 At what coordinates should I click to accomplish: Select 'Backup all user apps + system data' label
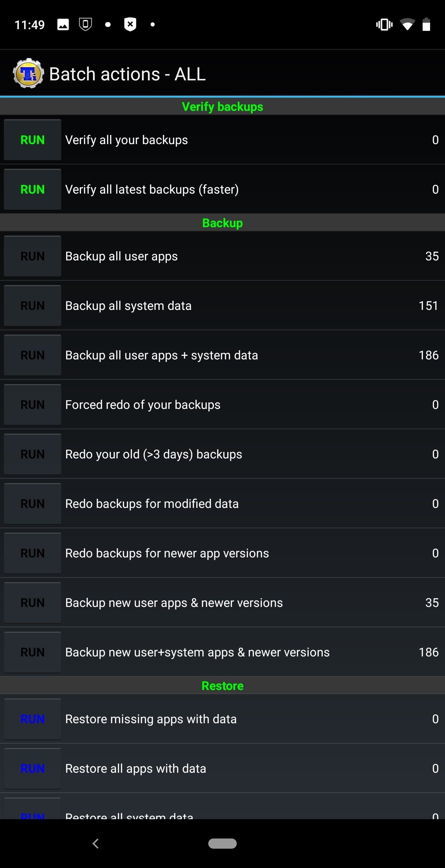(161, 355)
